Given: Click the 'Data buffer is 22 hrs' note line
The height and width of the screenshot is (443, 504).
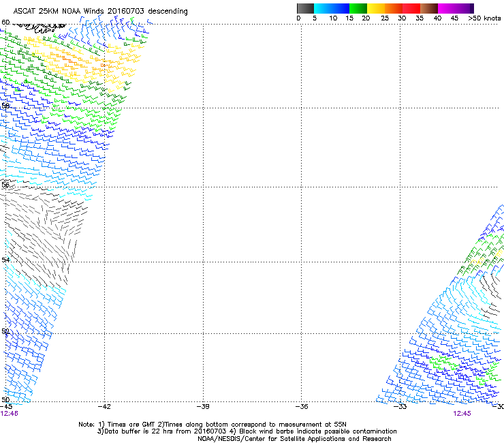Looking at the screenshot, I should 247,431.
